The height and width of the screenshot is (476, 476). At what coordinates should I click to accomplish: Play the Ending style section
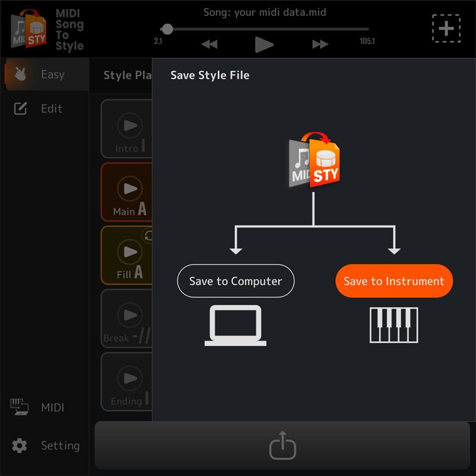(130, 378)
